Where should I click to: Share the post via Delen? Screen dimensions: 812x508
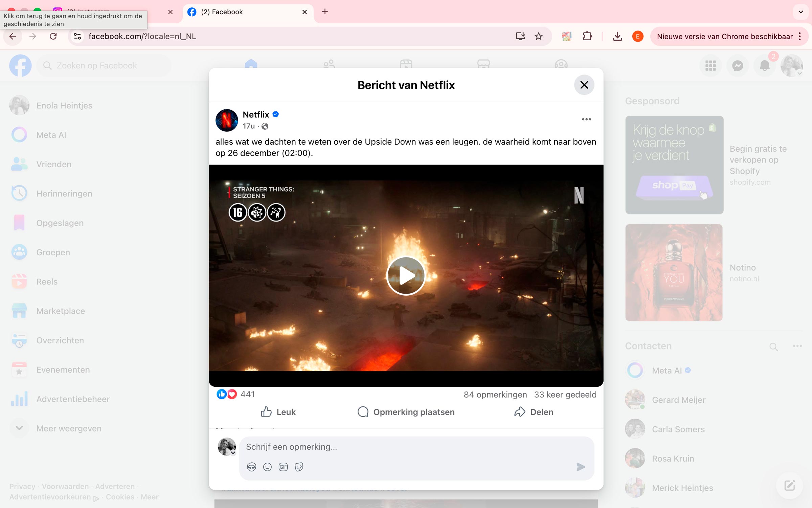tap(534, 412)
